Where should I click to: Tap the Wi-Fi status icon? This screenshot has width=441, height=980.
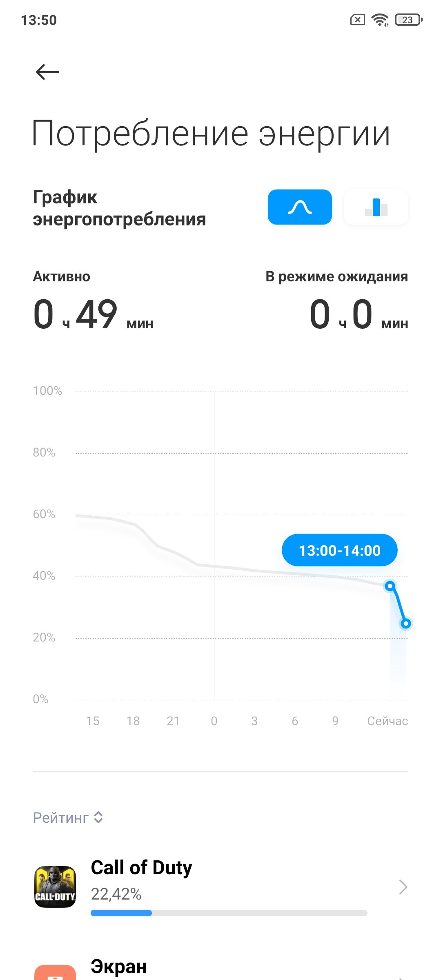click(380, 20)
